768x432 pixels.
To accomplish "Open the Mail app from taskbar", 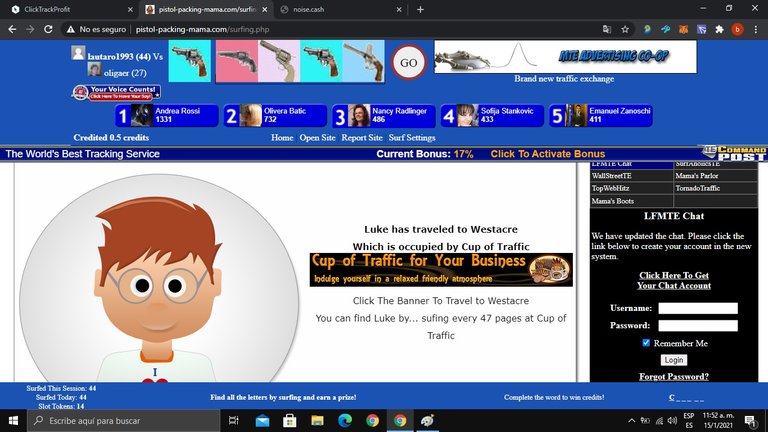I will [262, 421].
